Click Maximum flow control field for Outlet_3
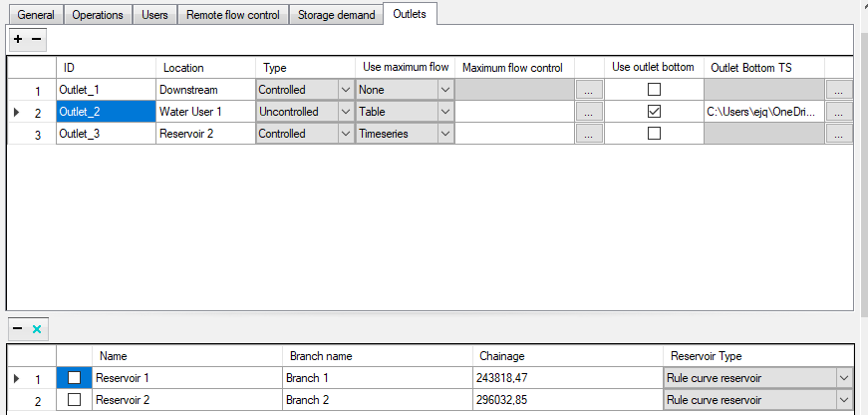This screenshot has width=868, height=415. [515, 134]
